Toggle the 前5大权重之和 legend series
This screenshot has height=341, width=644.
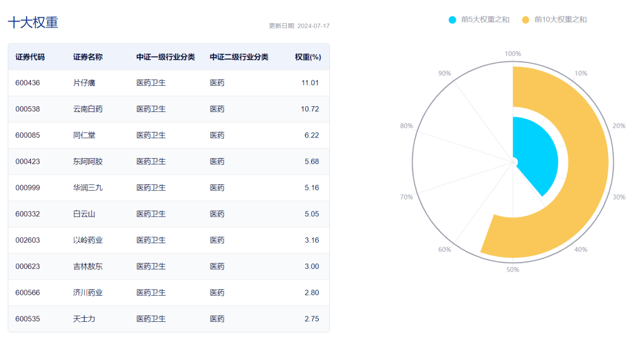click(485, 20)
